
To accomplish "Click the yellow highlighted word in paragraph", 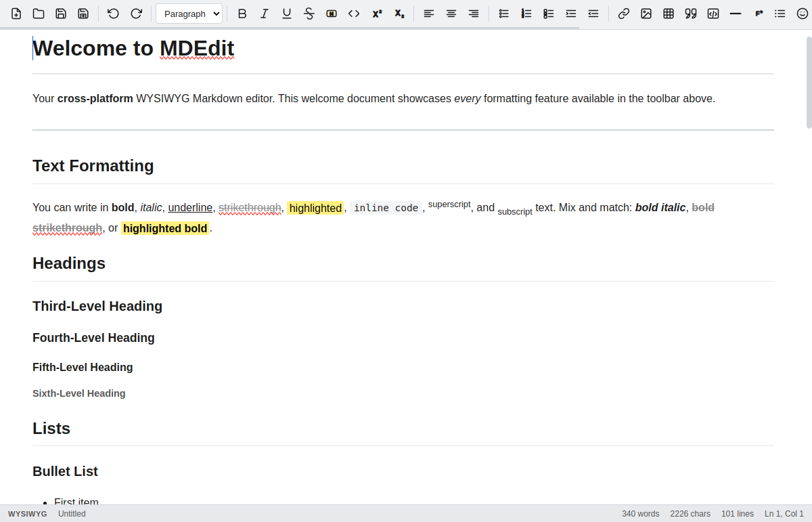I will point(315,208).
